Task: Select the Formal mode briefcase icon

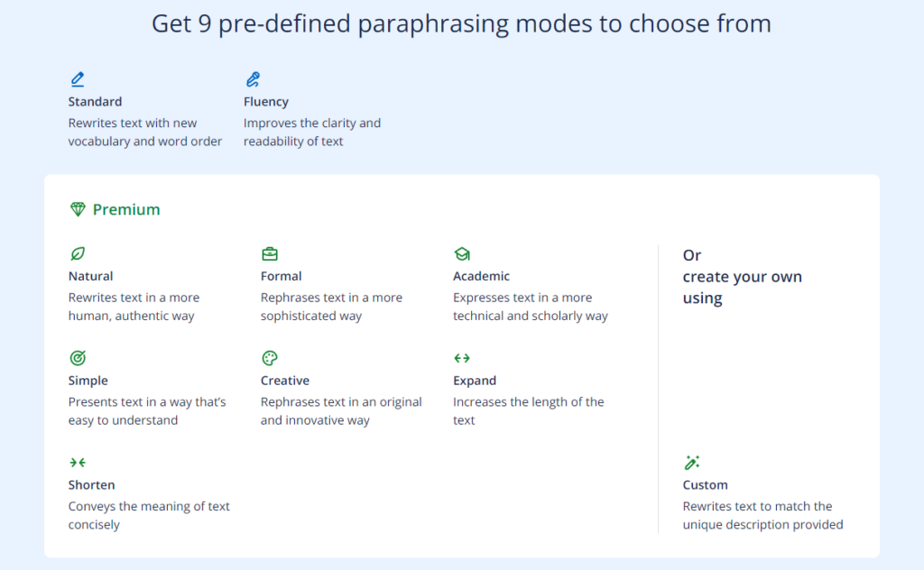Action: tap(269, 253)
